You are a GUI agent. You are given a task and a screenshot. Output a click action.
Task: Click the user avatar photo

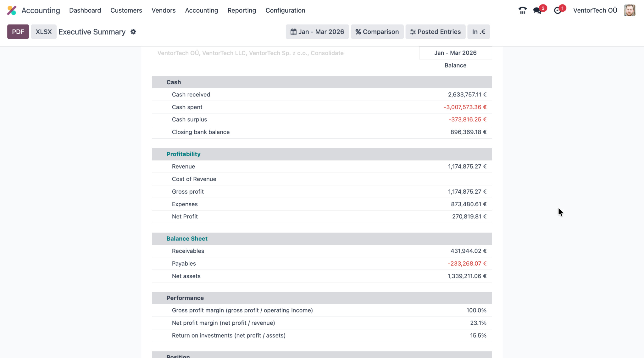(x=630, y=10)
